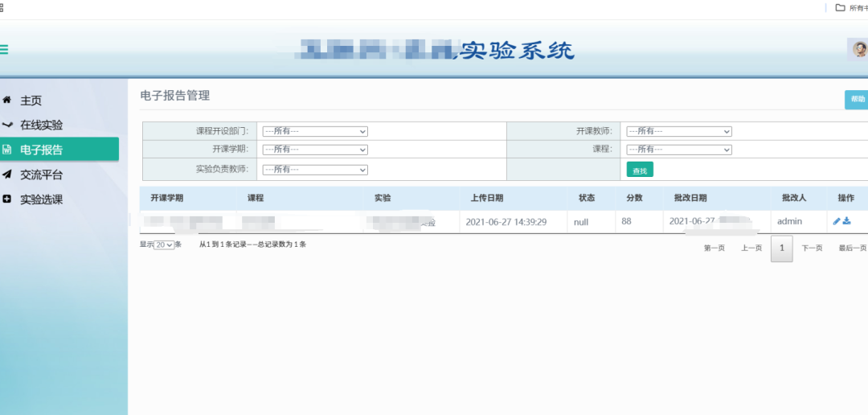Expand the 实验负责教师 dropdown
The height and width of the screenshot is (415, 868).
pyautogui.click(x=315, y=170)
